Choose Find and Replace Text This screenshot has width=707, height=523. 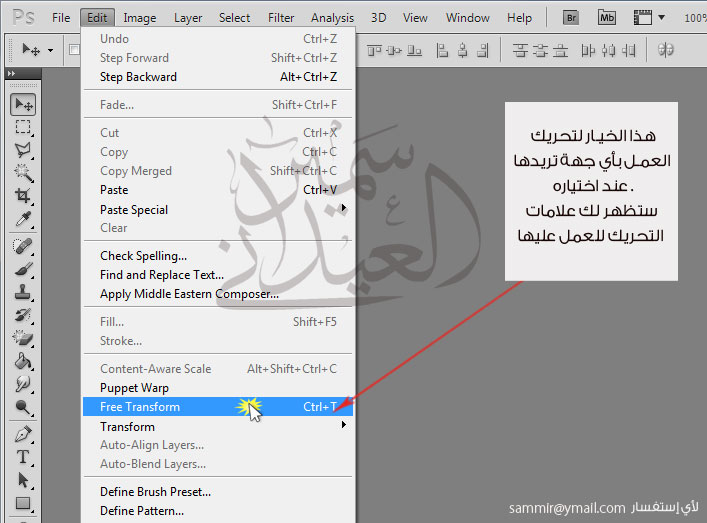(218, 275)
